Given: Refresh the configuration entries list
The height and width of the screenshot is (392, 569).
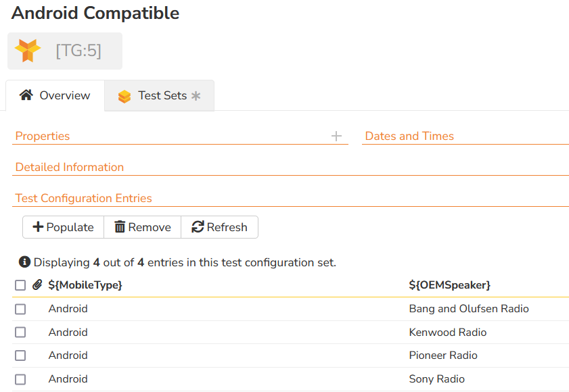Looking at the screenshot, I should click(x=219, y=227).
